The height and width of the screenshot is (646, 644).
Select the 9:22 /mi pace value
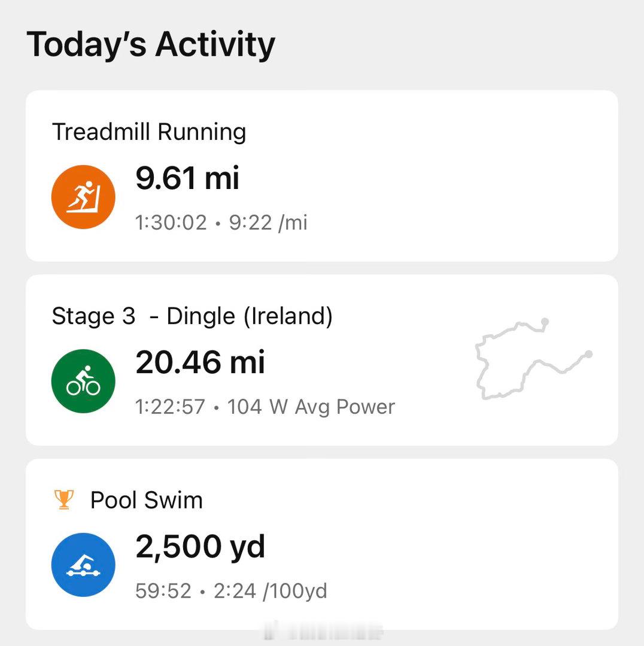pyautogui.click(x=268, y=223)
